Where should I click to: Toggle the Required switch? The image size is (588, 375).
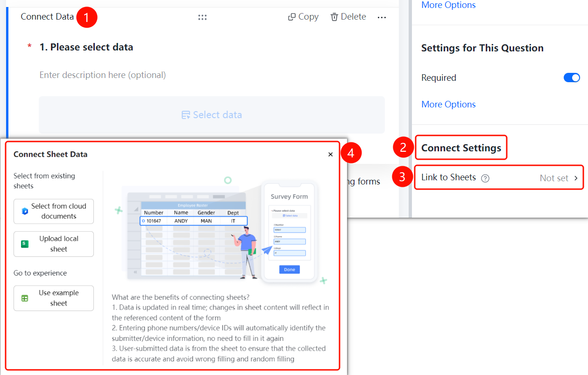pos(572,78)
